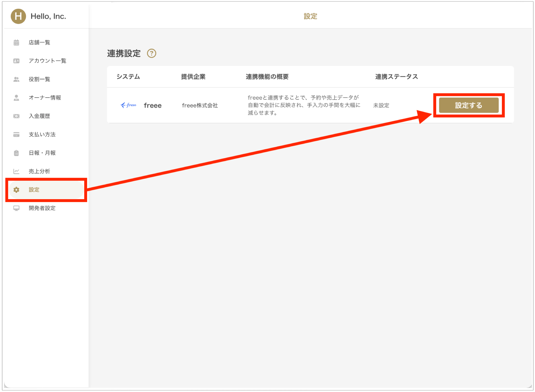
Task: Click the 開発者設定 monitor icon
Action: (x=16, y=208)
